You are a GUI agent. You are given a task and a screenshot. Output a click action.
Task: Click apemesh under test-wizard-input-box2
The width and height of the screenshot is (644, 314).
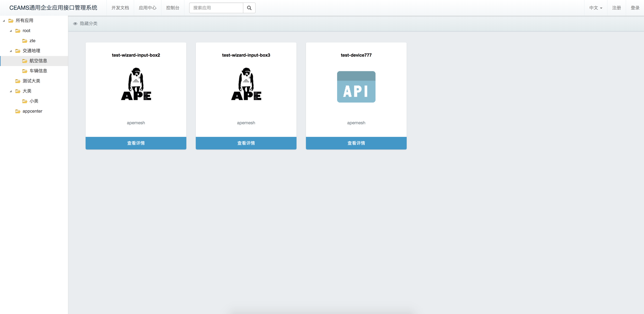[x=136, y=123]
